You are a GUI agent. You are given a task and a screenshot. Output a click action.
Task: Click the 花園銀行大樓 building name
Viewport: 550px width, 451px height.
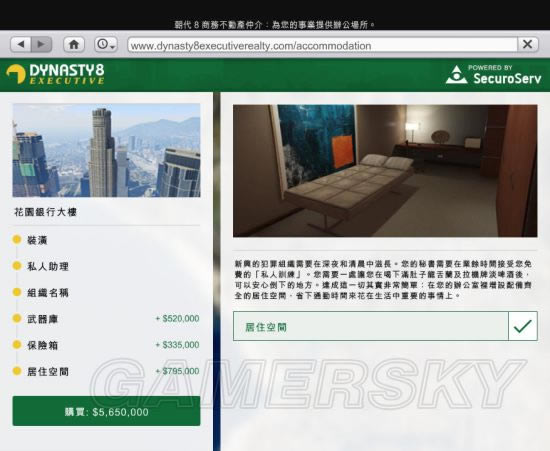[x=45, y=212]
